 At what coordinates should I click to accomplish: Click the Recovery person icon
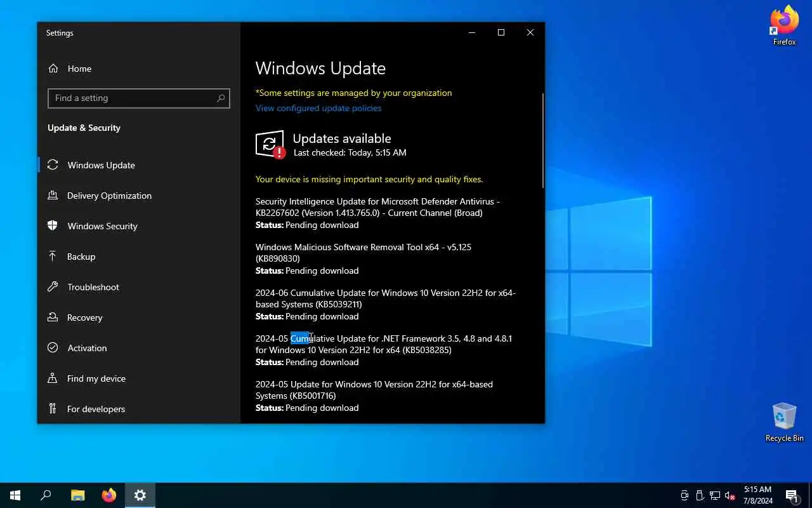pyautogui.click(x=53, y=317)
